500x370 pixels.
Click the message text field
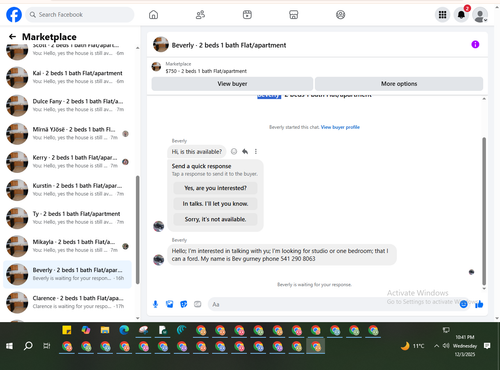pos(333,304)
